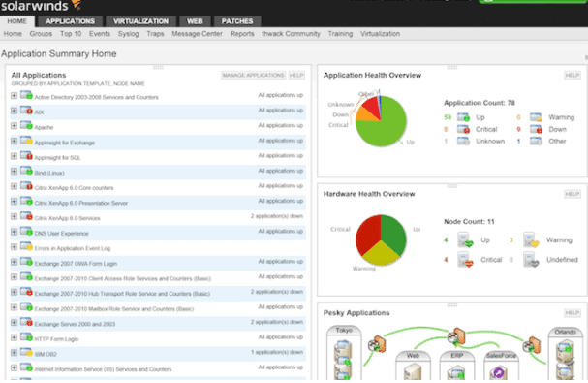Image resolution: width=588 pixels, height=383 pixels.
Task: Expand Exchange Server 2000 and 2003 group
Action: pos(14,322)
